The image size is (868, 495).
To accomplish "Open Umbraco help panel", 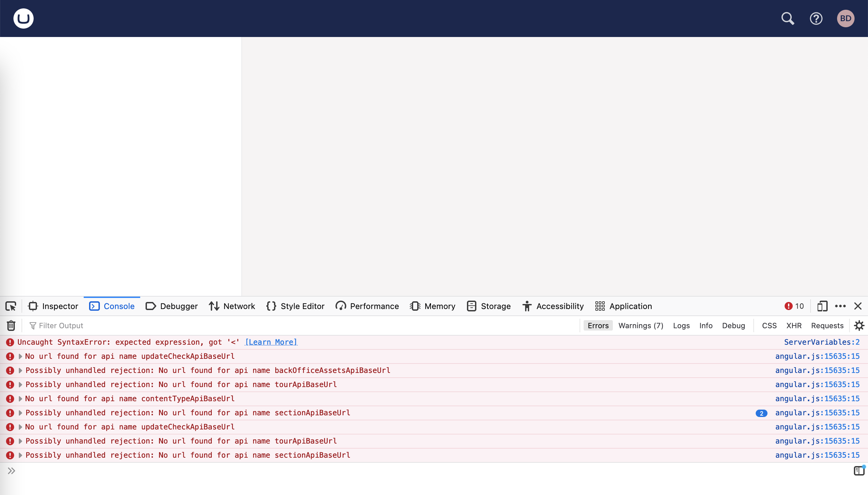I will click(816, 18).
